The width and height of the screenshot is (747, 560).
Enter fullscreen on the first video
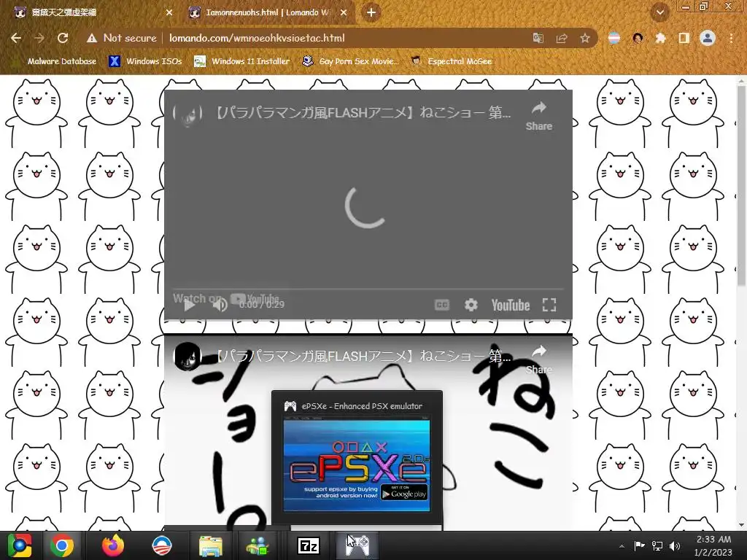(x=549, y=305)
